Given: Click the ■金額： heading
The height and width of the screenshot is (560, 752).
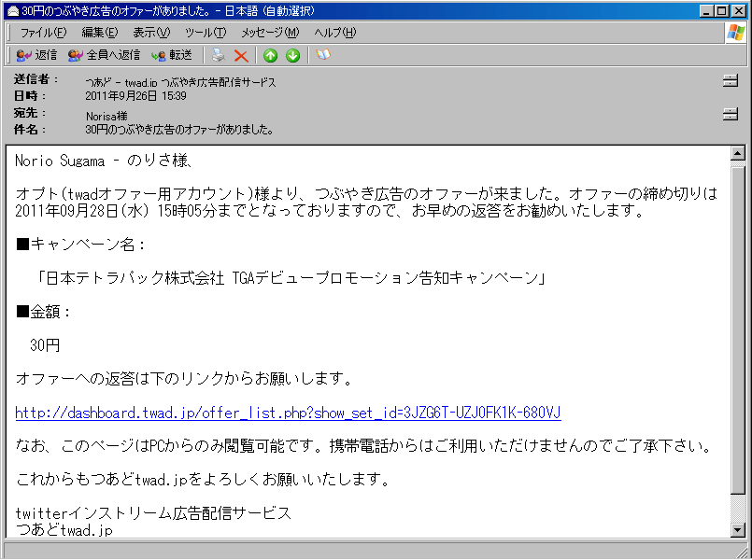Looking at the screenshot, I should click(x=43, y=312).
